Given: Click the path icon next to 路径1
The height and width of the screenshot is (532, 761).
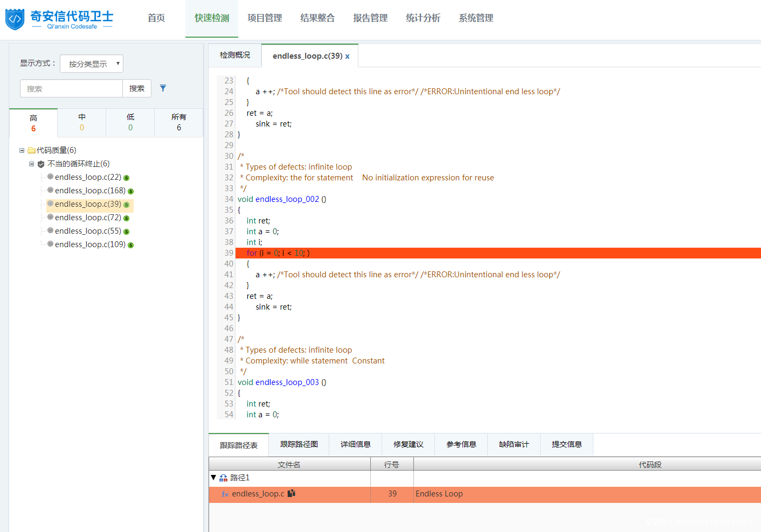Looking at the screenshot, I should (x=224, y=478).
